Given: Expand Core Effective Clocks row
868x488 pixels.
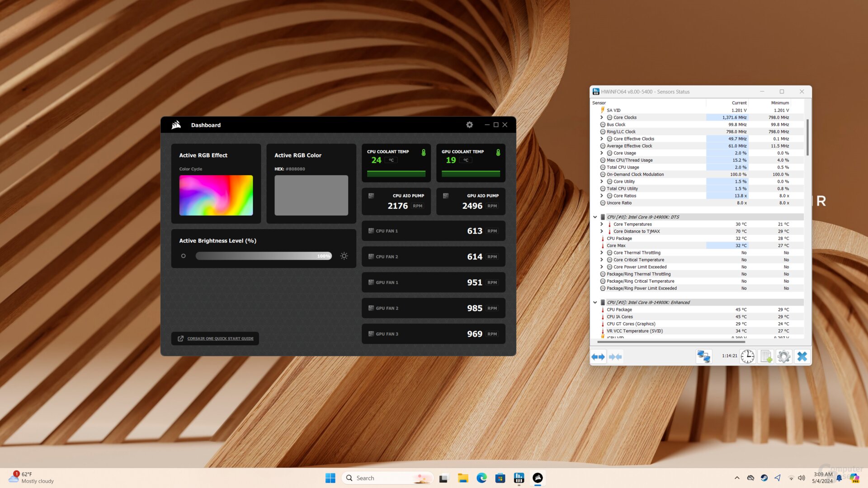Looking at the screenshot, I should pos(602,139).
